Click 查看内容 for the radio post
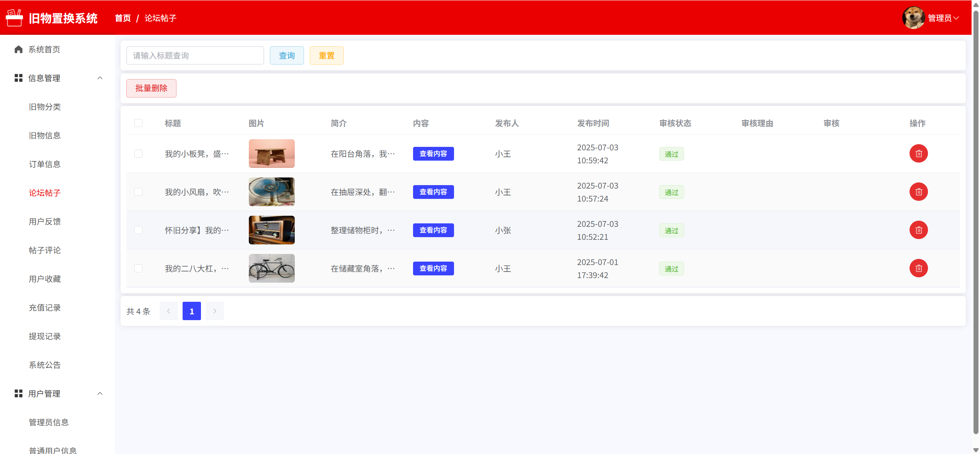The image size is (980, 454). (x=433, y=230)
